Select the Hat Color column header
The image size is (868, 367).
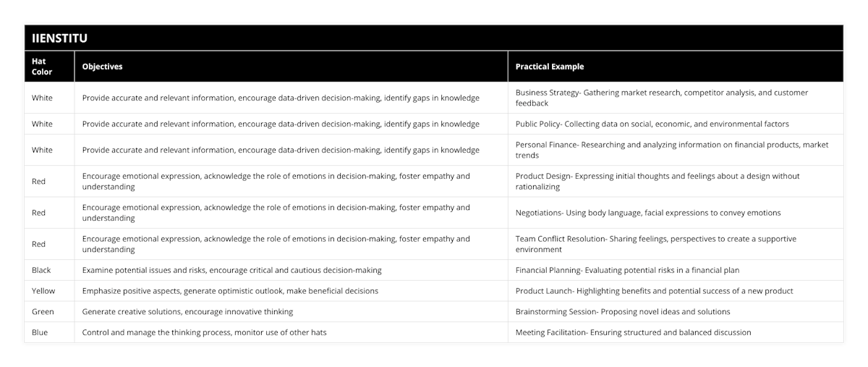coord(42,66)
